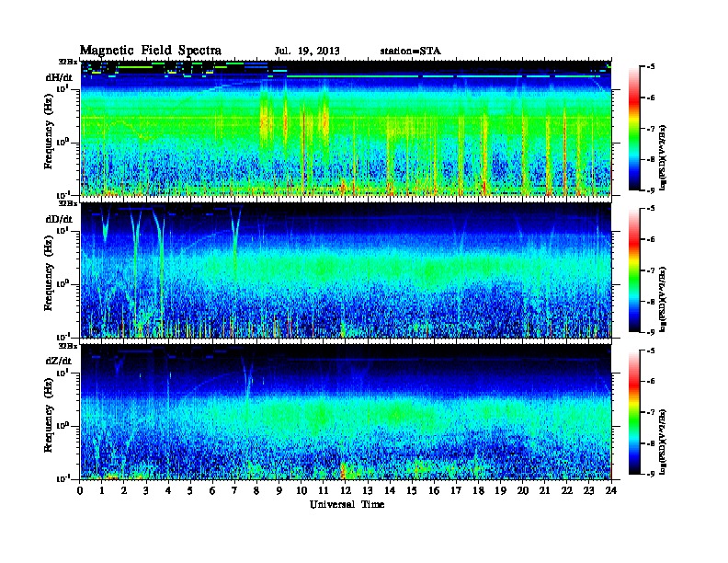
Task: Click the "0" tick on Universal Time axis
Action: (80, 490)
